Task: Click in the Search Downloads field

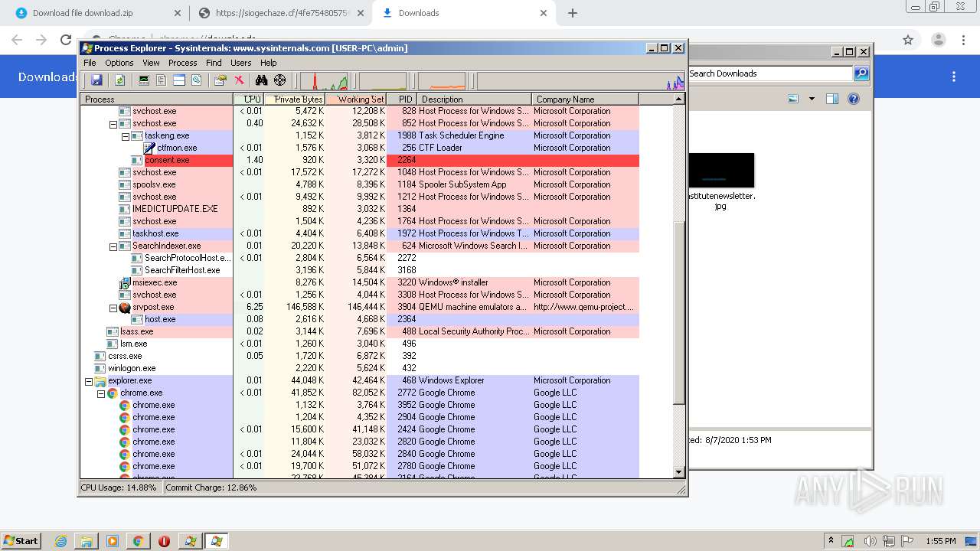Action: point(769,73)
